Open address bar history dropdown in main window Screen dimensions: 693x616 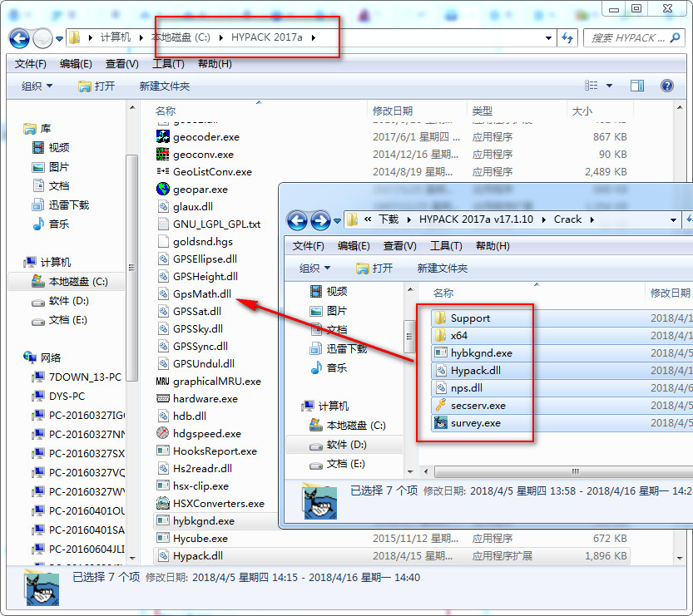[x=548, y=38]
